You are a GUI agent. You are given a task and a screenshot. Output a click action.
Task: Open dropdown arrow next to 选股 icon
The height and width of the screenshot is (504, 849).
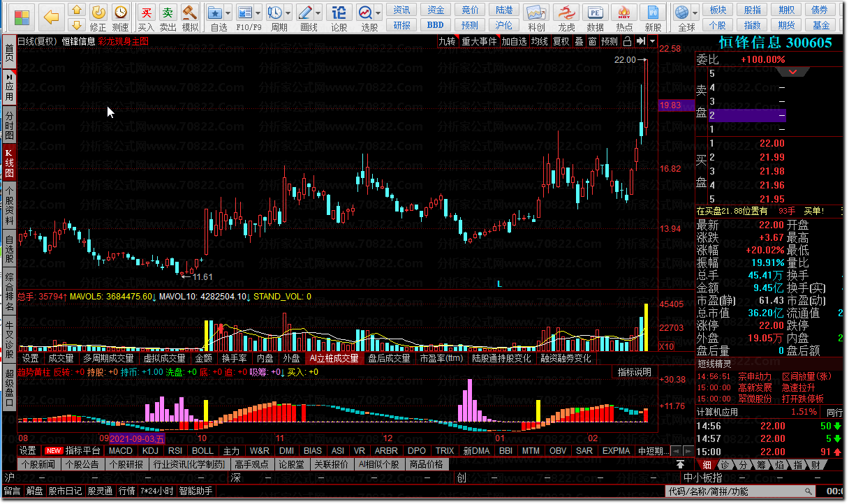click(378, 13)
